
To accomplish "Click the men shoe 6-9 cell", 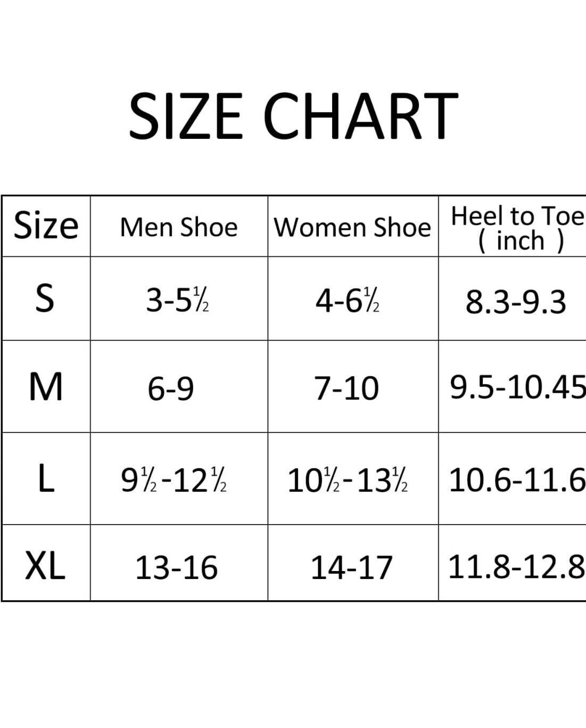I will (179, 386).
